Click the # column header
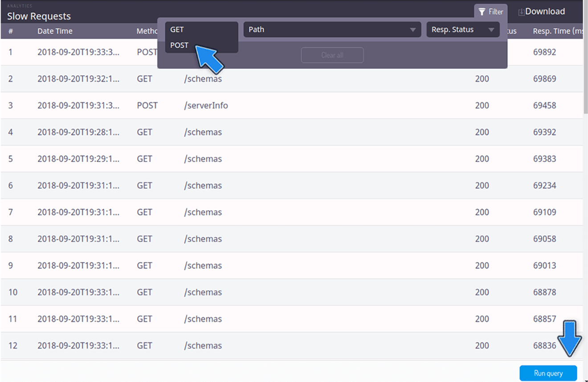This screenshot has width=588, height=382. pos(11,31)
